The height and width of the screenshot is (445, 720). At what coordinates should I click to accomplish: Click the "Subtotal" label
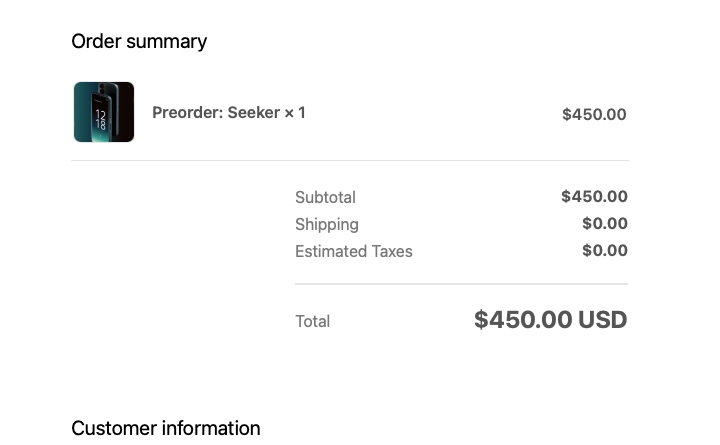click(325, 197)
